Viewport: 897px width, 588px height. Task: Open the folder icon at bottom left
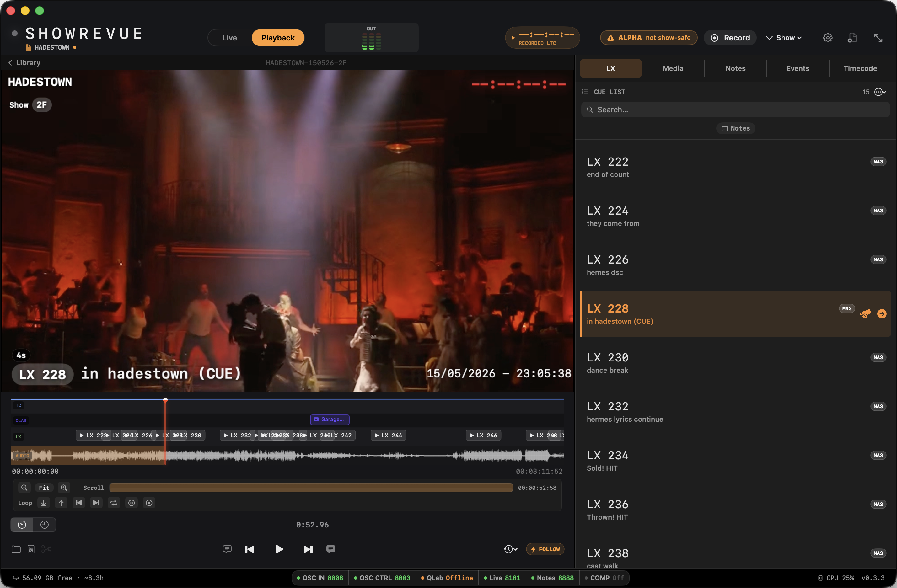(x=16, y=549)
